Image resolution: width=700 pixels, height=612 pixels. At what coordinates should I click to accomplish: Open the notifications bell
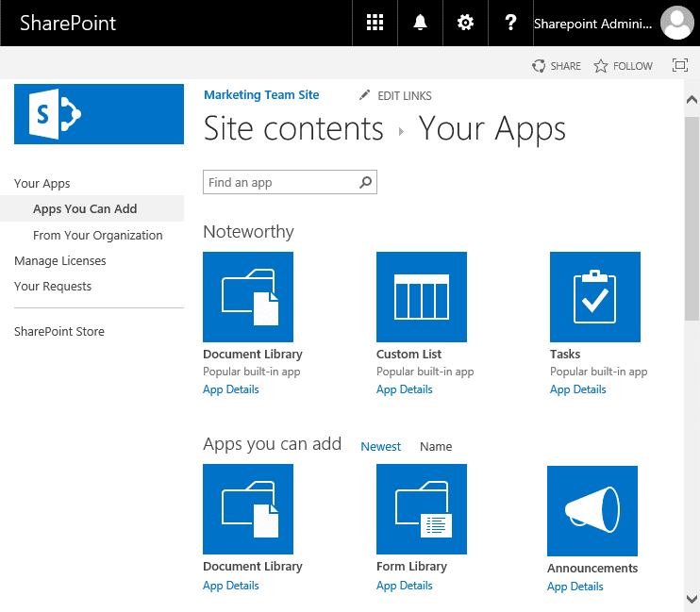420,23
